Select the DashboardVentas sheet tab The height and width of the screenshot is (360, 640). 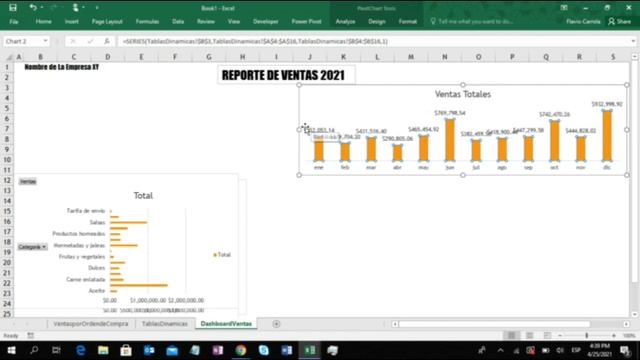(x=226, y=324)
